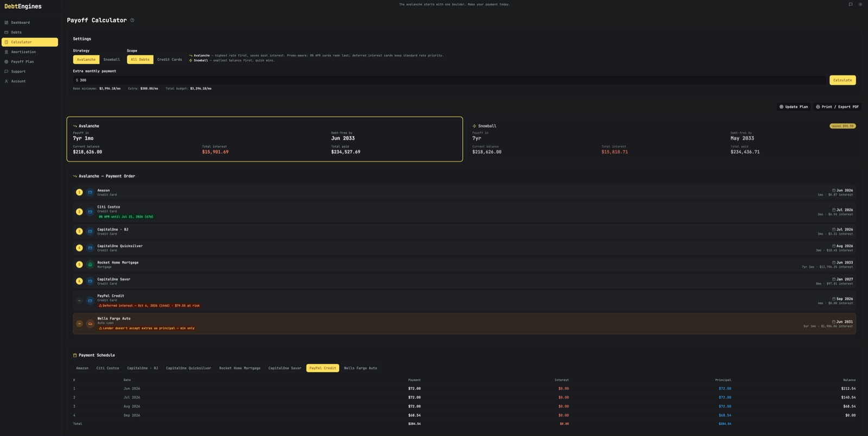Click the help icon next to Payoff Calculator
Image resolution: width=868 pixels, height=436 pixels.
click(x=132, y=20)
